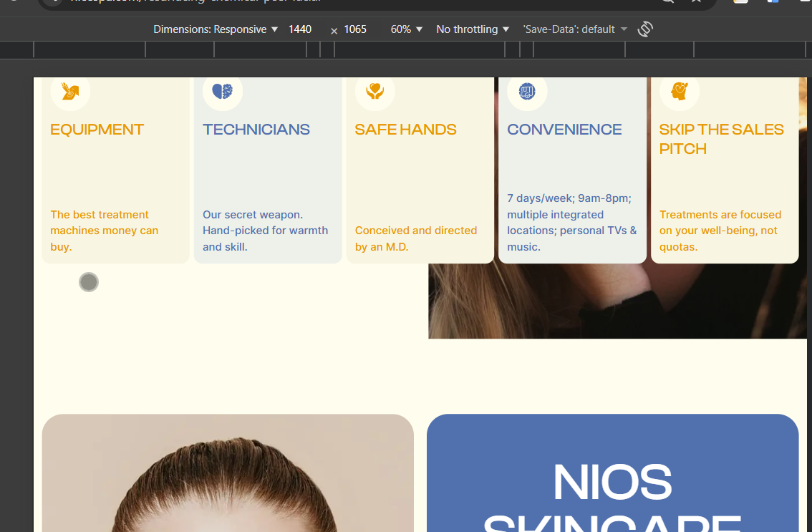Click the SAFE HANDS heading
The image size is (812, 532).
point(405,129)
